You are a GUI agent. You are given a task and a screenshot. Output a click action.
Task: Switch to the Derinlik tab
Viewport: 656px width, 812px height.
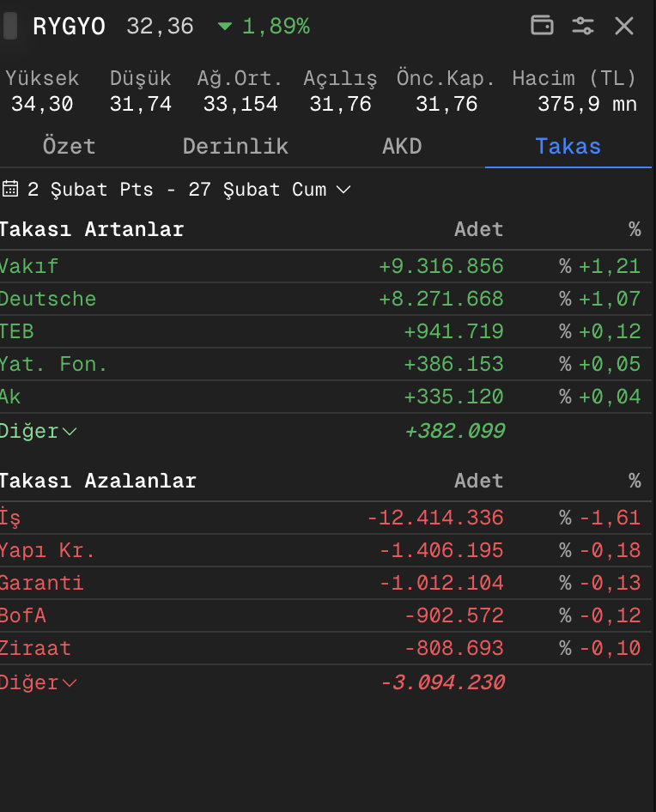point(235,146)
